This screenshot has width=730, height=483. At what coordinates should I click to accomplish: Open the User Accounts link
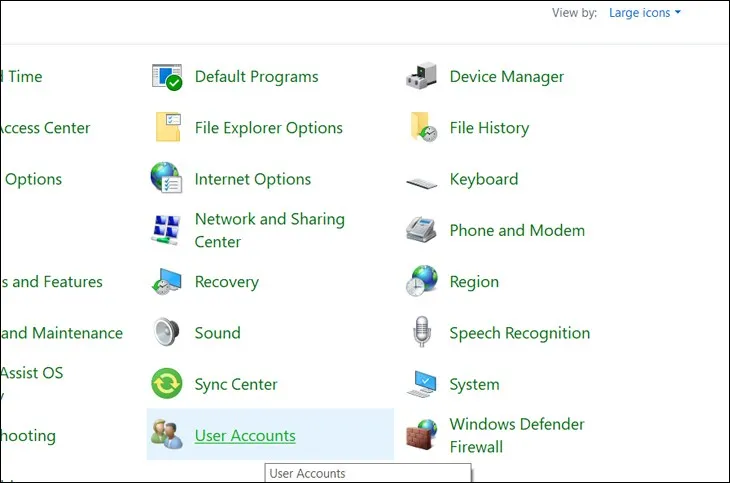245,435
